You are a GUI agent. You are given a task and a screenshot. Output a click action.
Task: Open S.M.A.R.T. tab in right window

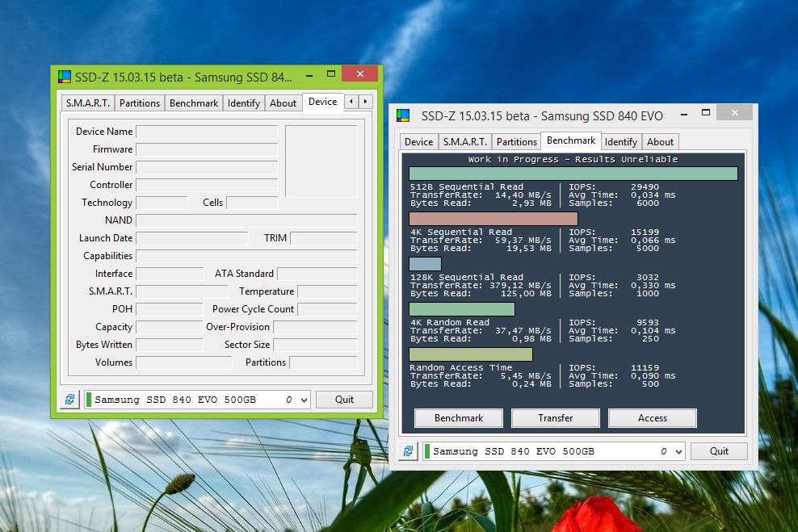(x=465, y=142)
